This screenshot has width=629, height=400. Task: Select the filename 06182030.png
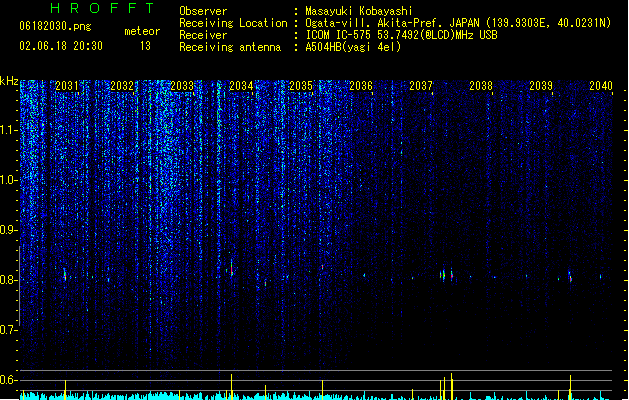55,26
